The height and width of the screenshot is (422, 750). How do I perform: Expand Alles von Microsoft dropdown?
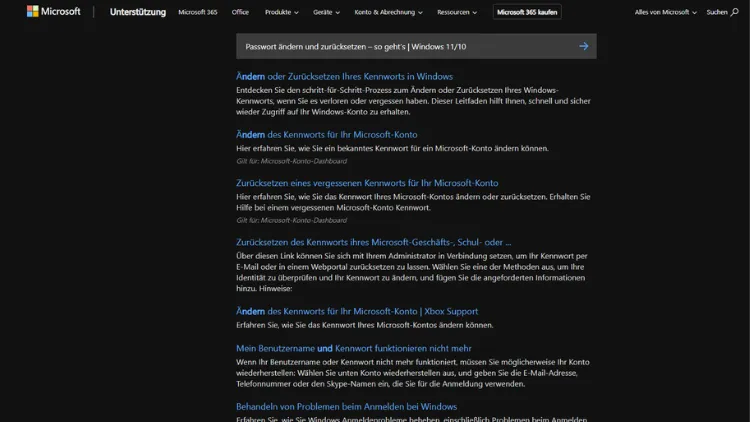[x=665, y=12]
